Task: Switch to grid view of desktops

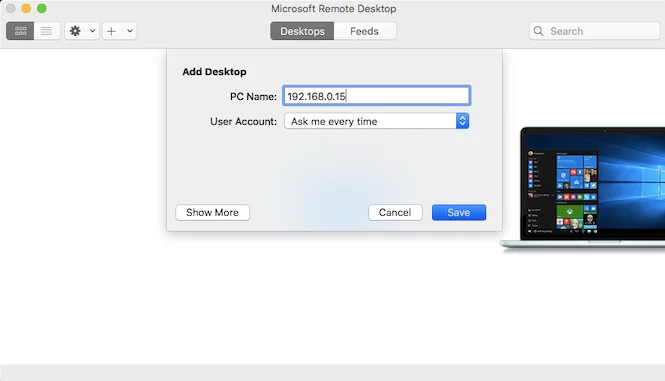Action: pyautogui.click(x=20, y=31)
